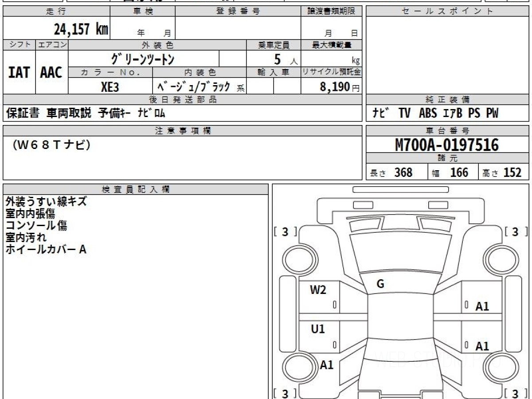Select the IAT shift value
The height and width of the screenshot is (399, 532).
(x=19, y=72)
